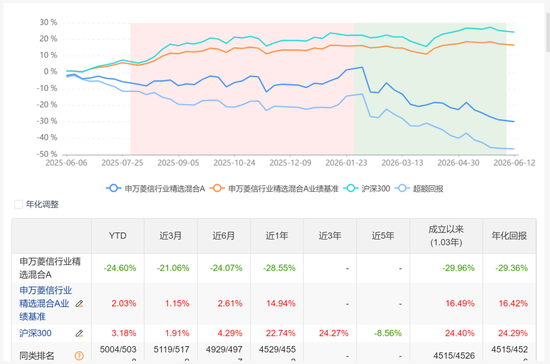
Task: Click the pink shaded region of chart
Action: tap(242, 88)
